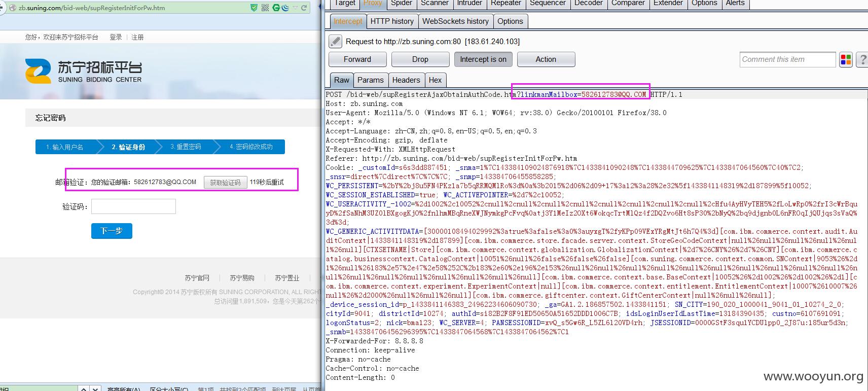Reload the page with the refresh icon
This screenshot has height=391, width=868.
point(304,8)
